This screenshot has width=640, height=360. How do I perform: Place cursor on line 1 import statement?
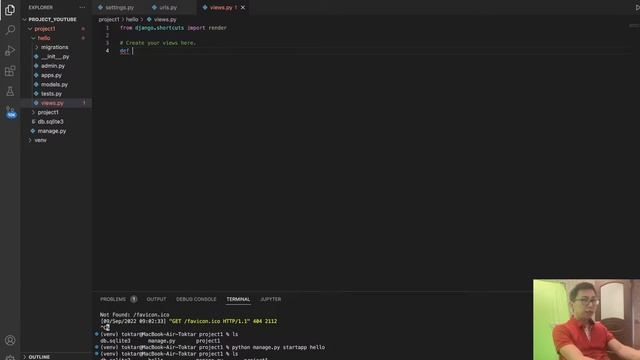pos(173,28)
